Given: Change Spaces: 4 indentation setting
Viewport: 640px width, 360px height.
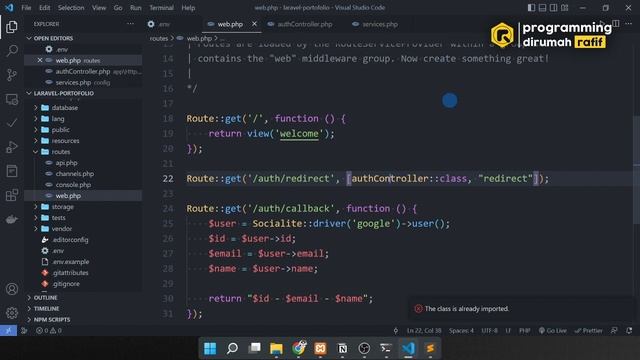Looking at the screenshot, I should (461, 331).
